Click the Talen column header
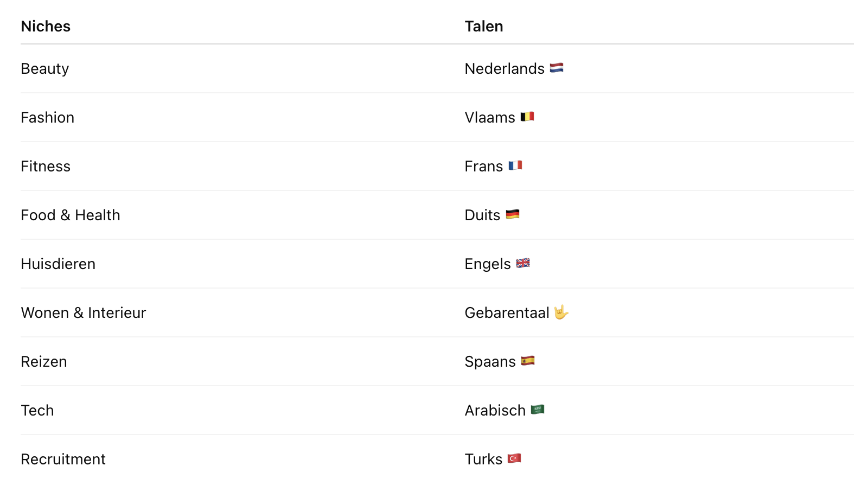Screen dimensions: 868x498 tap(484, 27)
